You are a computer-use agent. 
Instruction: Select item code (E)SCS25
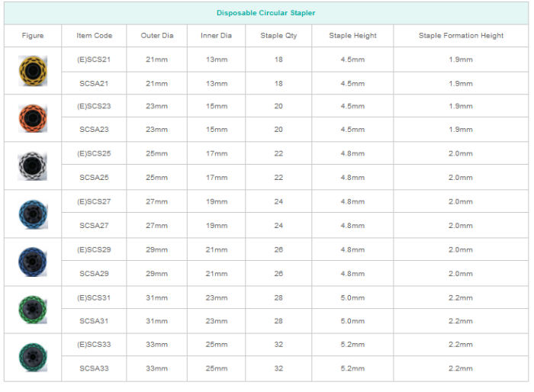pos(95,154)
